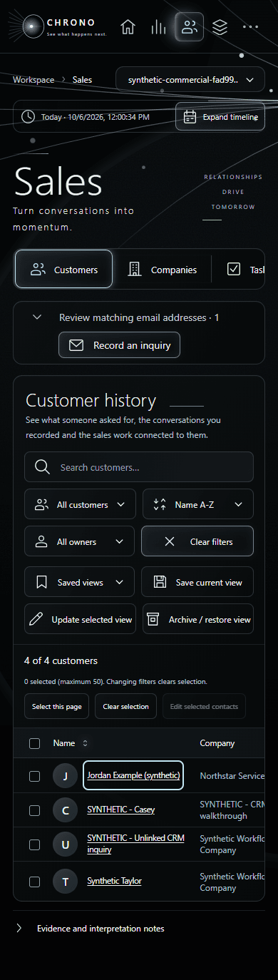Switch to the Customers tab
The width and height of the screenshot is (278, 980).
coord(63,270)
